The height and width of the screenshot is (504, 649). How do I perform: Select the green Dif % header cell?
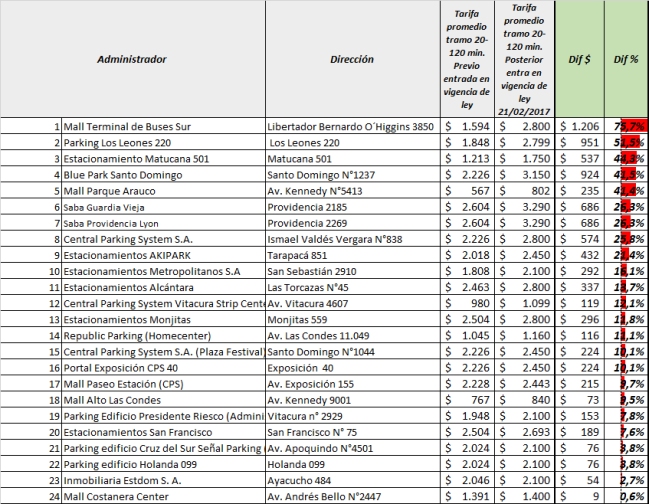pyautogui.click(x=627, y=59)
